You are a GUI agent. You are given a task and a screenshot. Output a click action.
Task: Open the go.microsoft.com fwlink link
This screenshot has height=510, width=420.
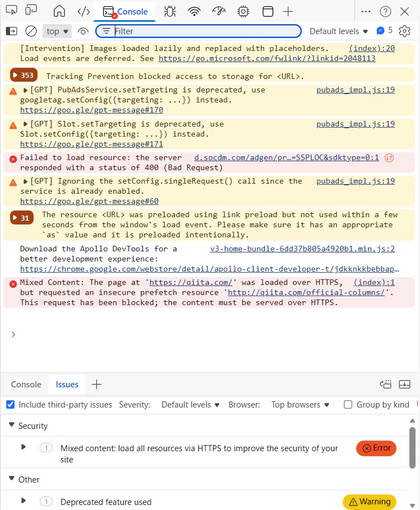click(x=267, y=59)
